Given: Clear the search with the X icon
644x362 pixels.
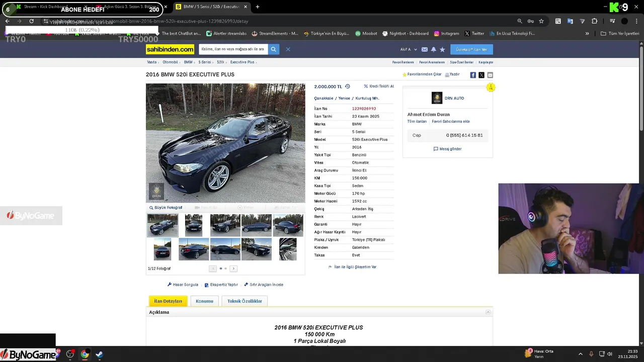Looking at the screenshot, I should coord(288,49).
